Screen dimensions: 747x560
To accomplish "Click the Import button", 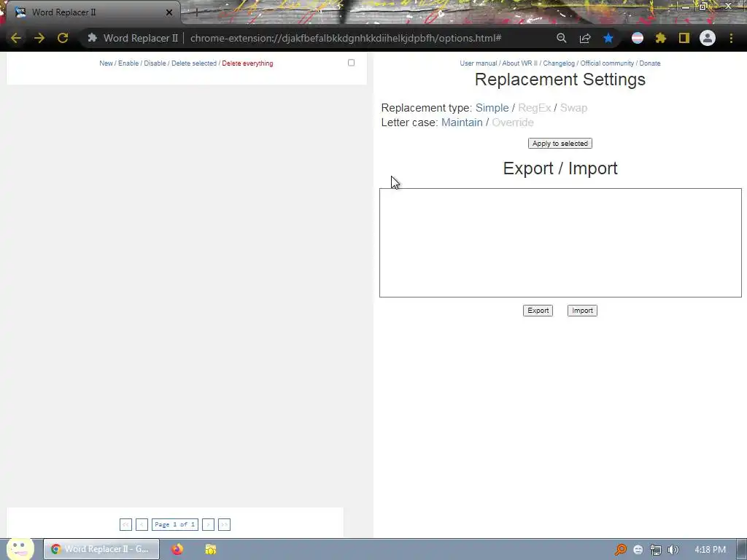I will 582,311.
